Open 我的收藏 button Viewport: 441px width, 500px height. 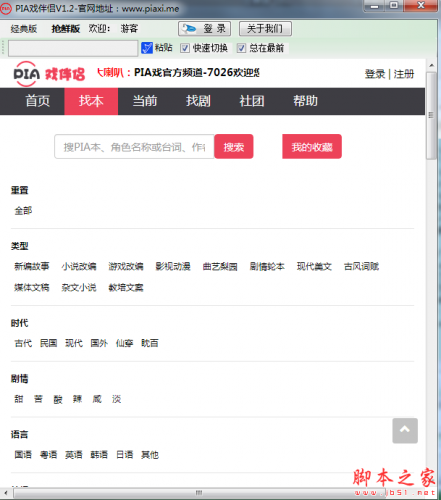click(312, 147)
